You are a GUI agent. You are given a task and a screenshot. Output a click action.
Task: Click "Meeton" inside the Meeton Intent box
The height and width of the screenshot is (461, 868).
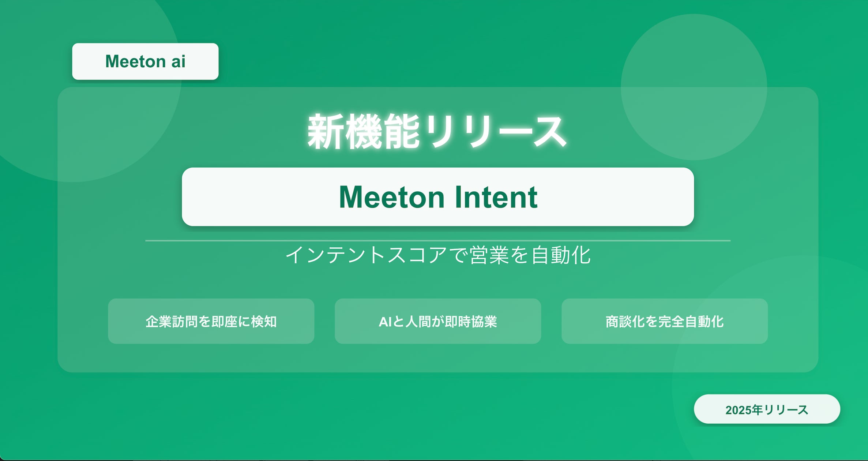pos(391,198)
